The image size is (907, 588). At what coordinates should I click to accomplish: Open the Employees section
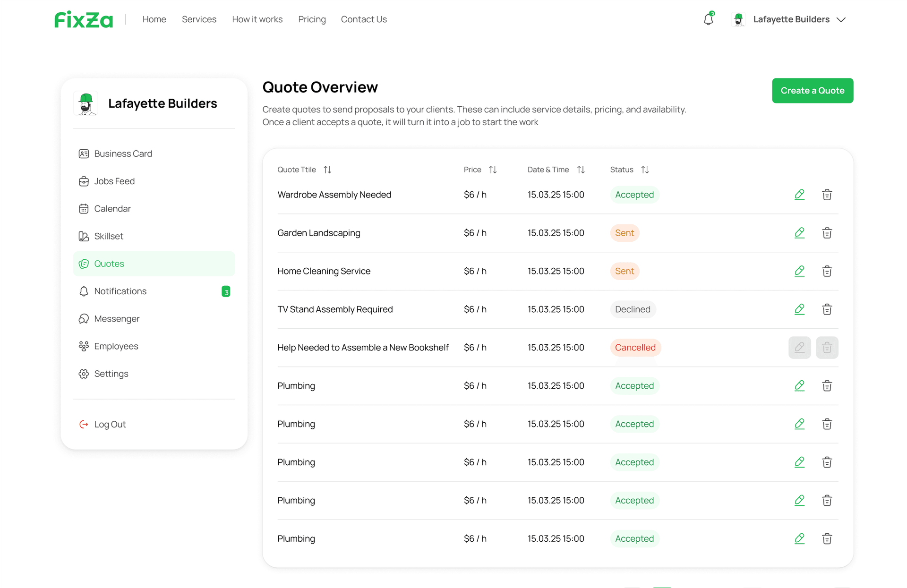point(116,346)
